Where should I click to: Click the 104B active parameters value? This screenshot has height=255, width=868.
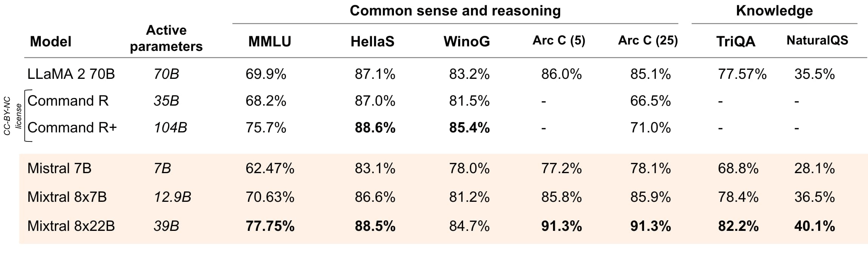coord(170,128)
